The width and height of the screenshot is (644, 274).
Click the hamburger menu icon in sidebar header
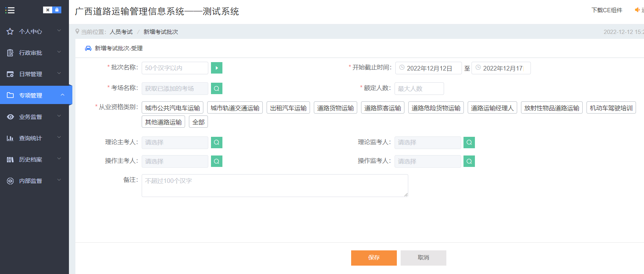(x=10, y=10)
